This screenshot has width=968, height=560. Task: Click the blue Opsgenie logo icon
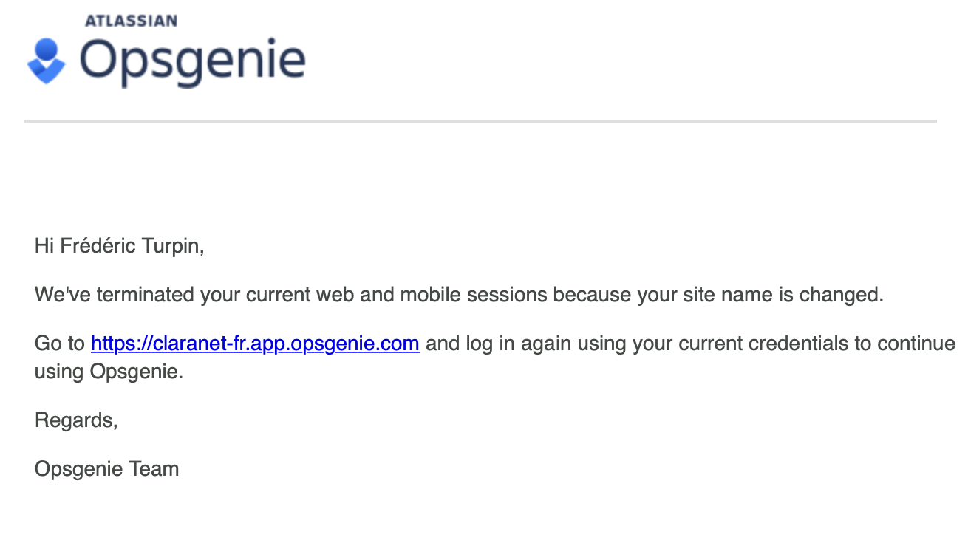(46, 61)
